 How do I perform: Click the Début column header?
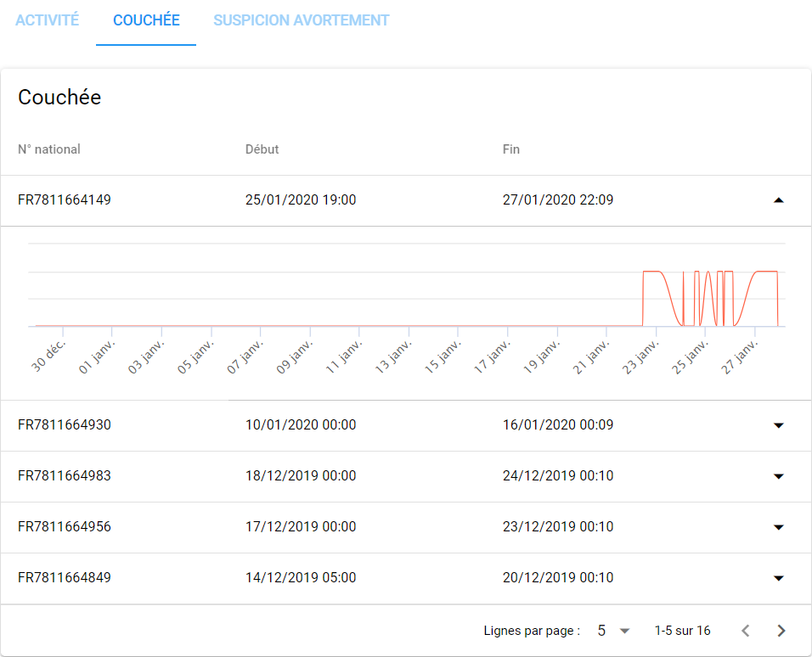click(262, 149)
